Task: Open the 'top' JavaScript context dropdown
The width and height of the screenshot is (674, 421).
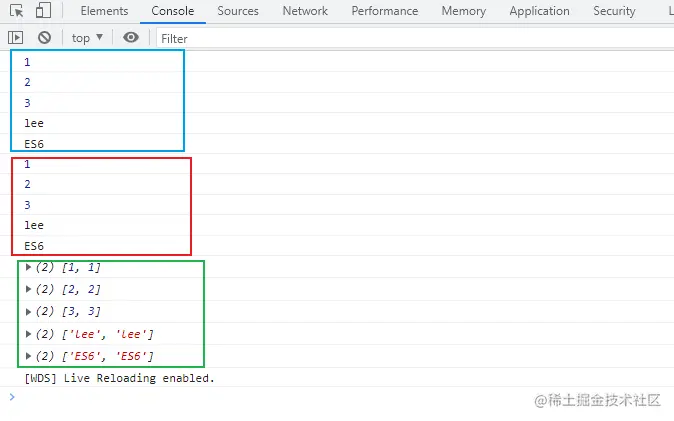Action: 87,37
